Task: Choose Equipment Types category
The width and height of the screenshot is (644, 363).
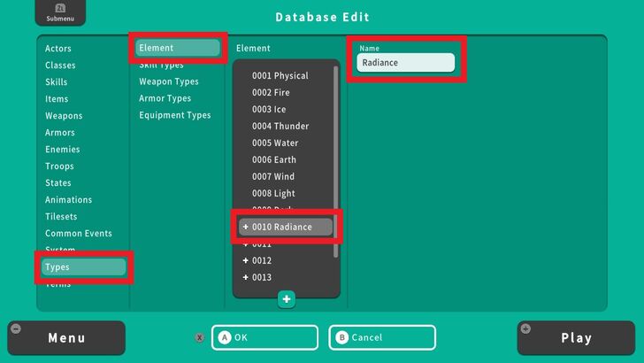Action: [x=174, y=115]
